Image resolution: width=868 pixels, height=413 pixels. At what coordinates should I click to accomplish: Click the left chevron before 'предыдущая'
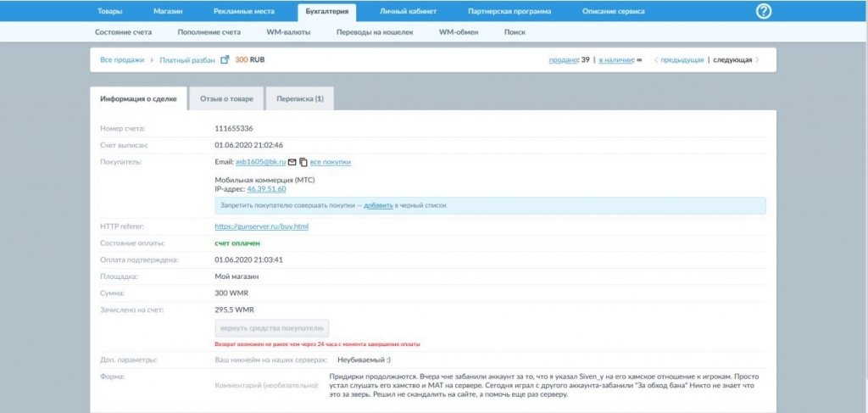point(654,60)
